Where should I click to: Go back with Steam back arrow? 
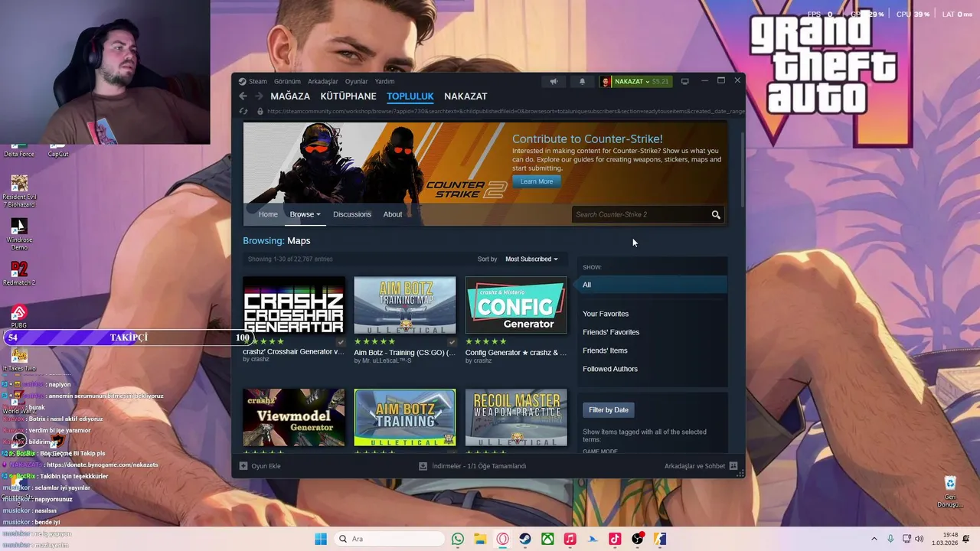point(243,96)
